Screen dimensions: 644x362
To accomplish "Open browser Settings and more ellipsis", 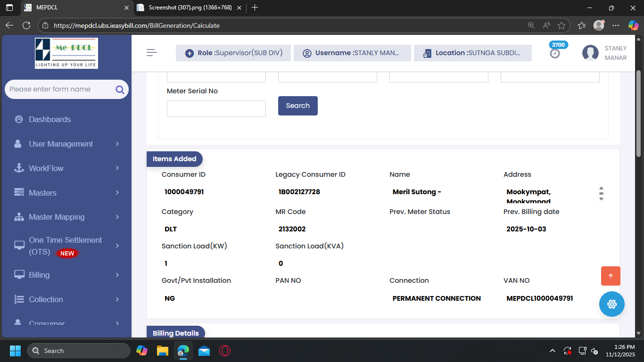I will (616, 25).
